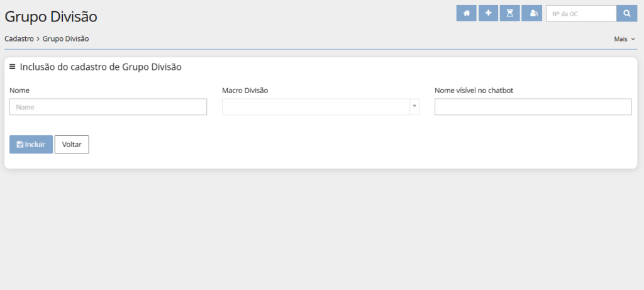Click the Nome visível no chatbot label
644x290 pixels.
click(x=474, y=91)
